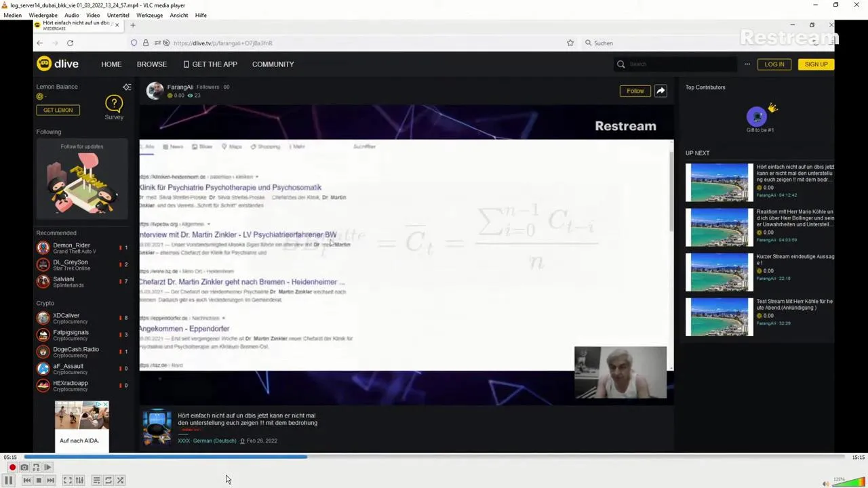Click GET LEMON button

pyautogui.click(x=58, y=110)
